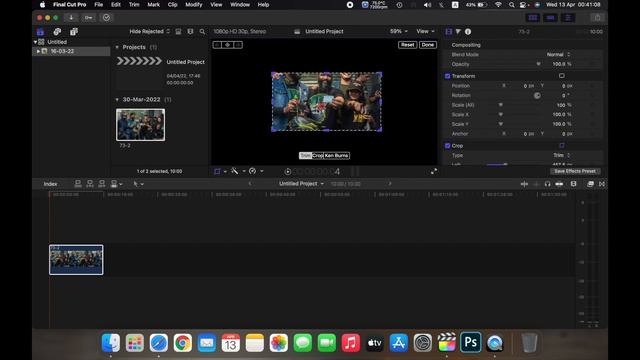This screenshot has height=360, width=640.
Task: Open Google Chrome from the Dock
Action: (x=182, y=342)
